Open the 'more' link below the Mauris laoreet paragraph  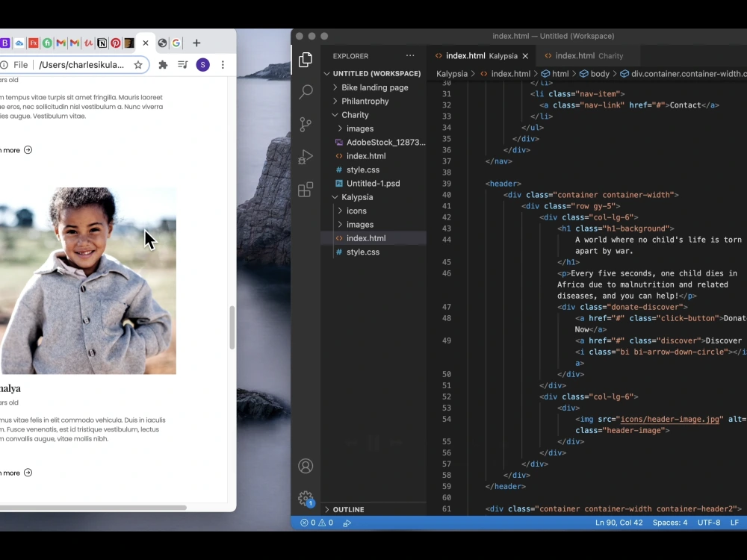click(16, 150)
